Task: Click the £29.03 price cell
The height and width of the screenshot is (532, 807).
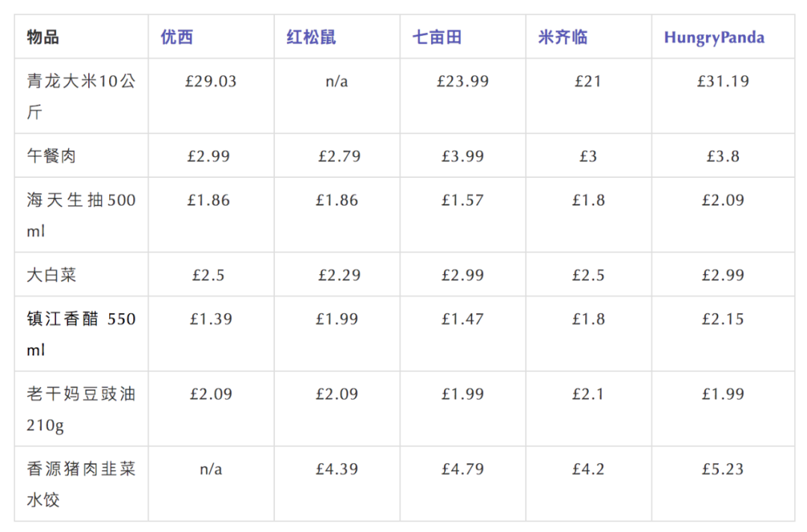Action: point(211,81)
